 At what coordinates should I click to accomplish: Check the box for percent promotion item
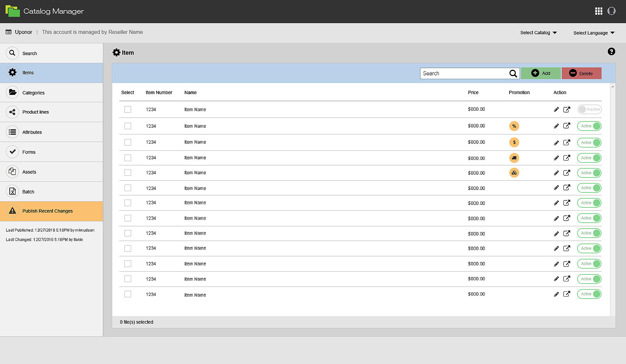tap(128, 126)
